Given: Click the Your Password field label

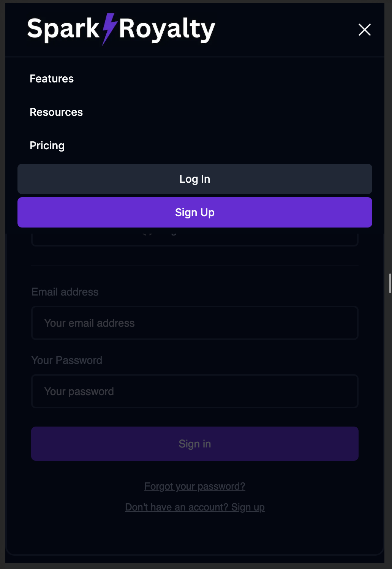Looking at the screenshot, I should pyautogui.click(x=67, y=360).
